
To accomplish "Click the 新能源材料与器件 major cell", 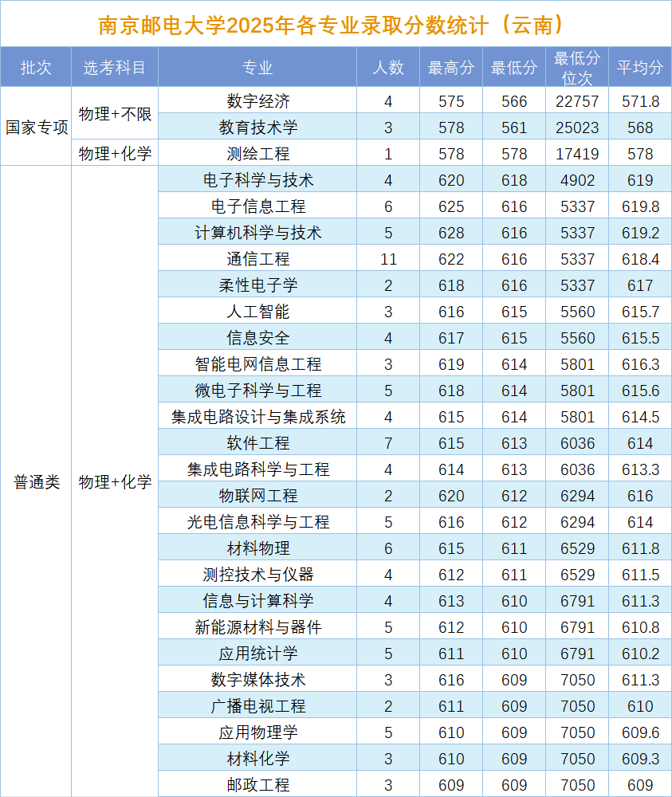I will (257, 627).
